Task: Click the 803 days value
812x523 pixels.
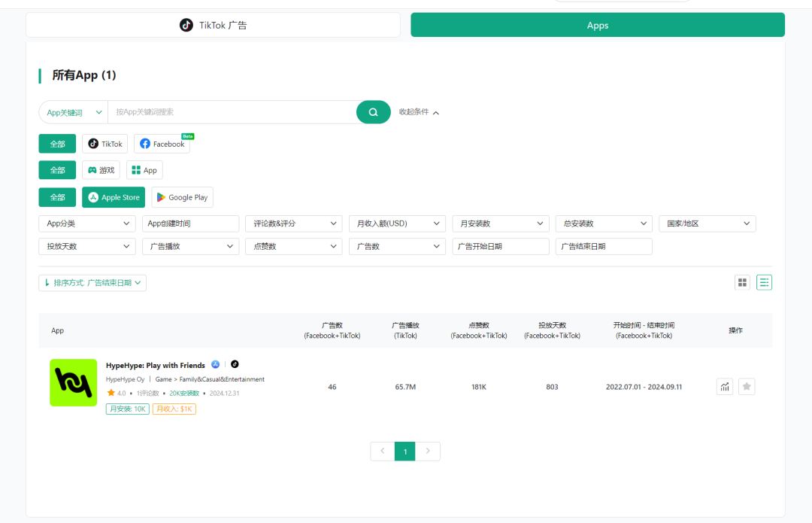Action: tap(552, 387)
